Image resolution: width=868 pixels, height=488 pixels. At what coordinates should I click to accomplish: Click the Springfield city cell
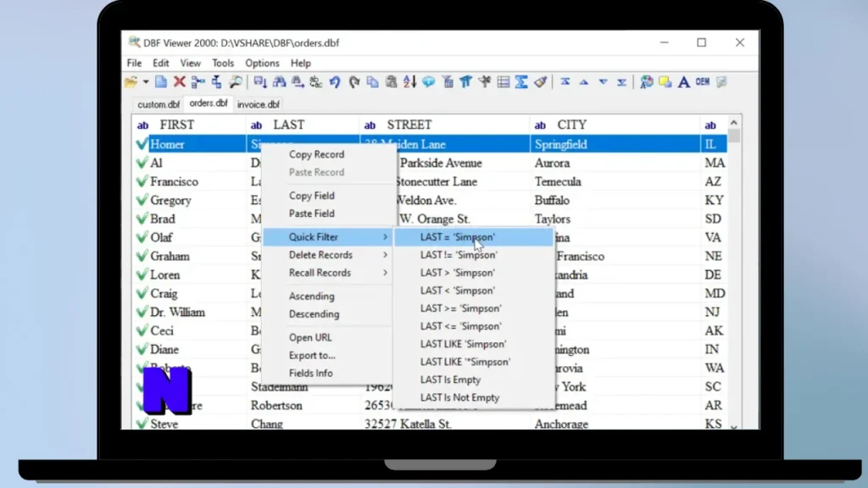click(x=615, y=144)
